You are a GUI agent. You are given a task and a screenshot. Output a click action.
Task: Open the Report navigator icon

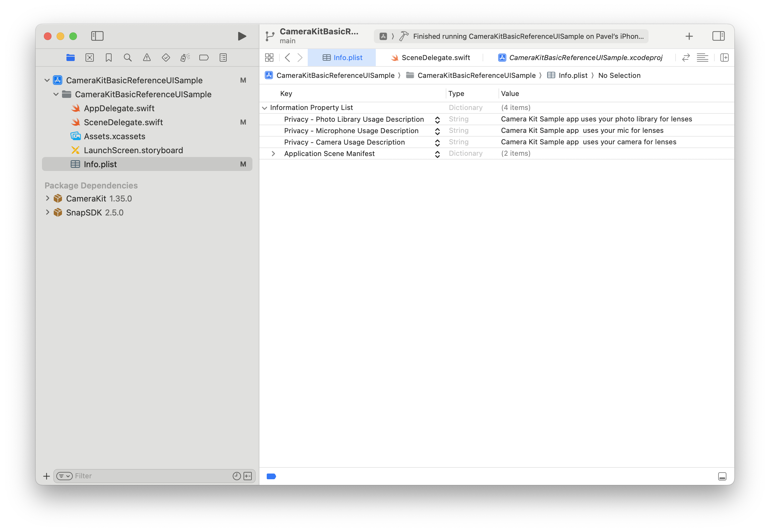[223, 58]
